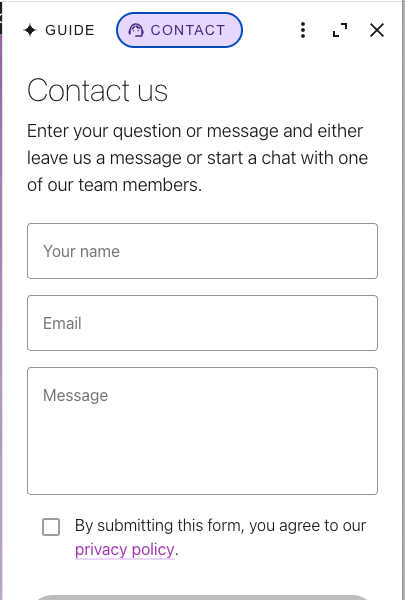Tick the privacy policy agreement checkbox
The height and width of the screenshot is (600, 405).
51,527
